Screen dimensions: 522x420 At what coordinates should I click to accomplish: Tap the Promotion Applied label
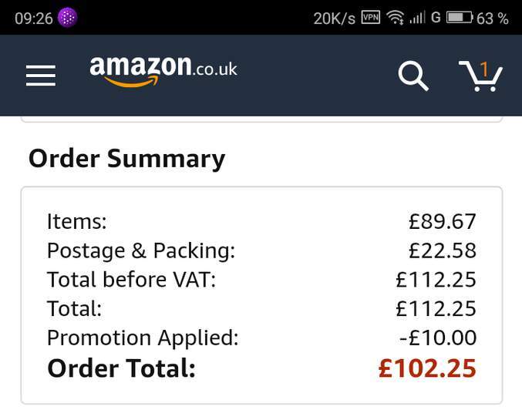click(x=143, y=338)
